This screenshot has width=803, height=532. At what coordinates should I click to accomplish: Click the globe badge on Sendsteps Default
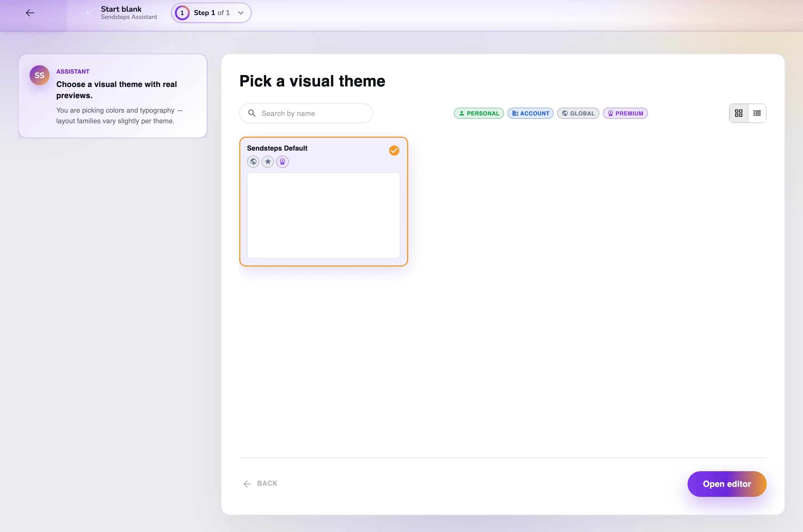[253, 161]
